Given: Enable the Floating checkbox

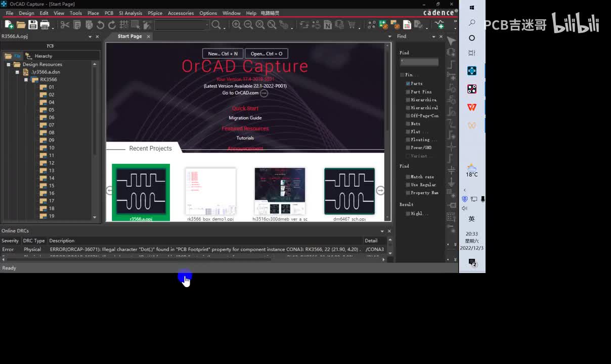Looking at the screenshot, I should coord(408,140).
